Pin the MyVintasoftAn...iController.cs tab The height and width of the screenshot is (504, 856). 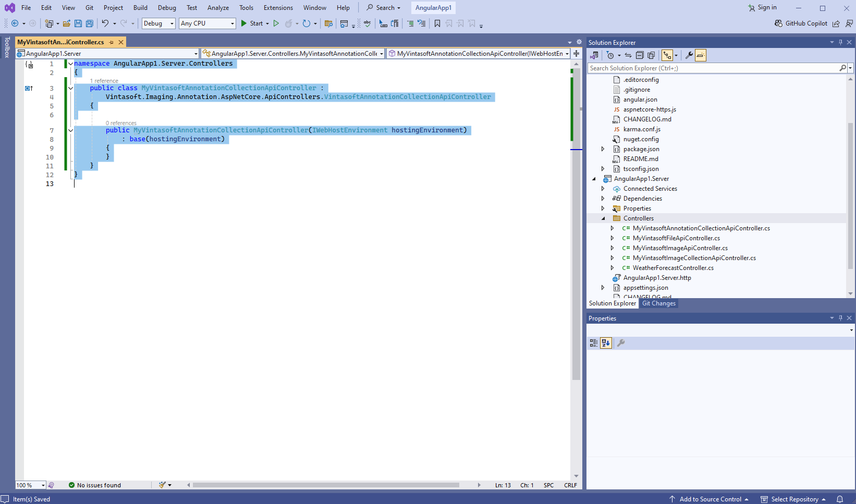tap(112, 42)
